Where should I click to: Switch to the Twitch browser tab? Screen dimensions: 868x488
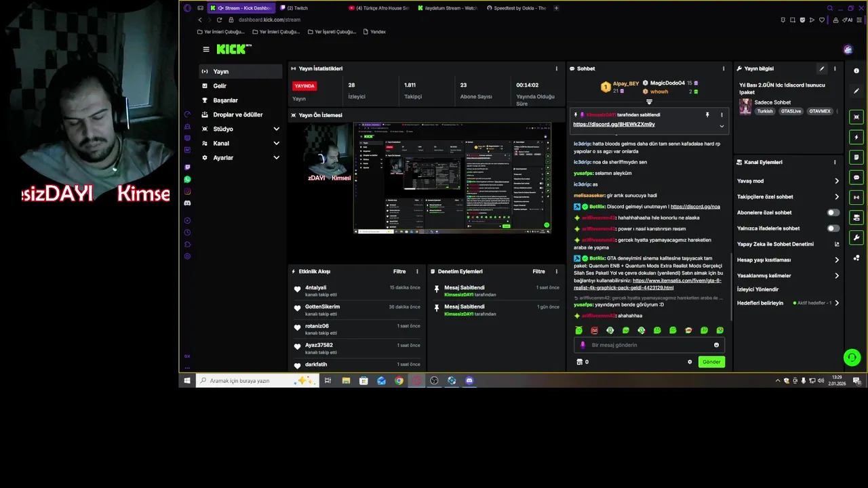point(310,8)
